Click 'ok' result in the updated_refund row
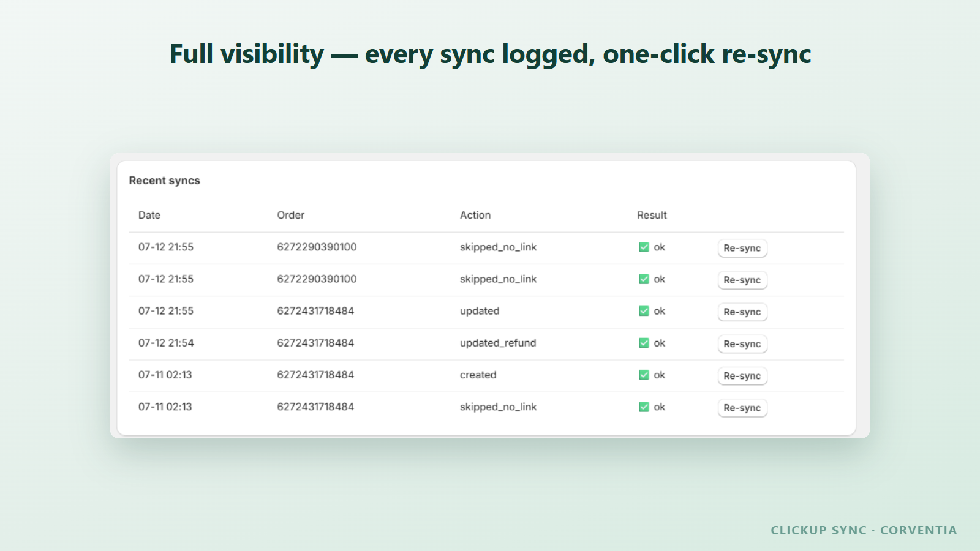The width and height of the screenshot is (980, 551). pos(659,343)
